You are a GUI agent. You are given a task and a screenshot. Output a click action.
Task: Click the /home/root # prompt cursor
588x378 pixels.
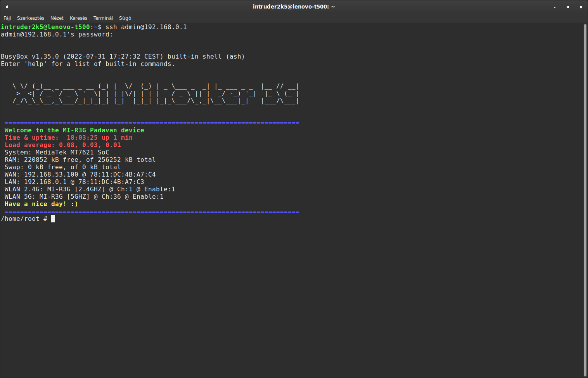click(53, 219)
